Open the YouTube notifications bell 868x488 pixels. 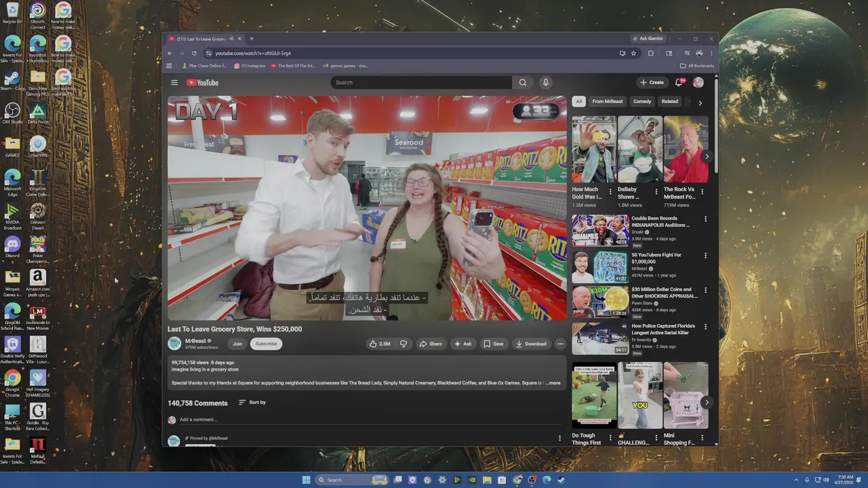pyautogui.click(x=679, y=83)
